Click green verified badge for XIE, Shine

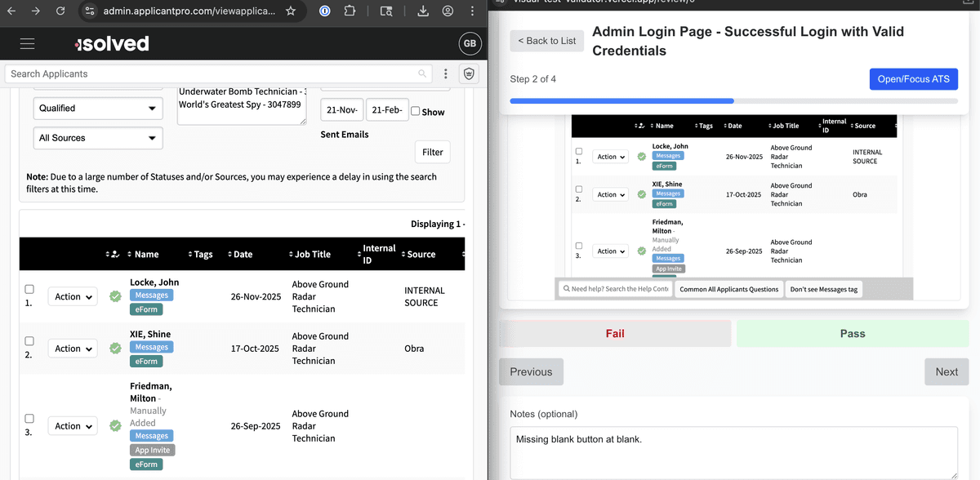coord(115,348)
